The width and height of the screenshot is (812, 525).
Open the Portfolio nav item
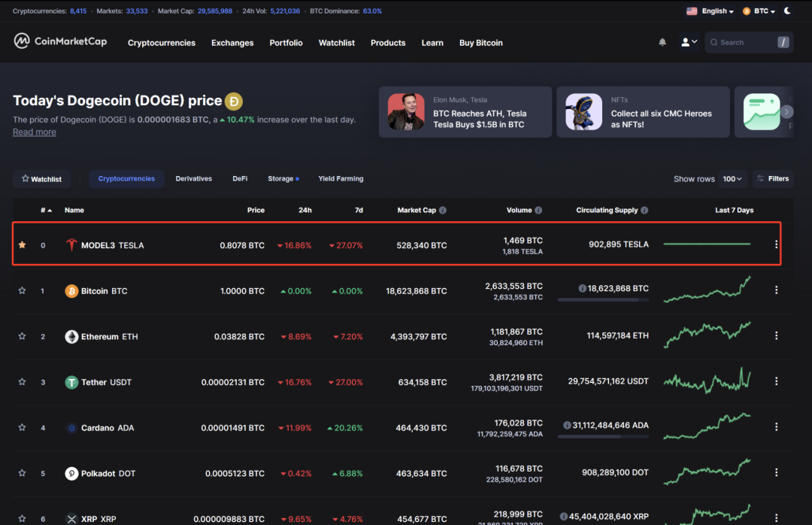286,43
